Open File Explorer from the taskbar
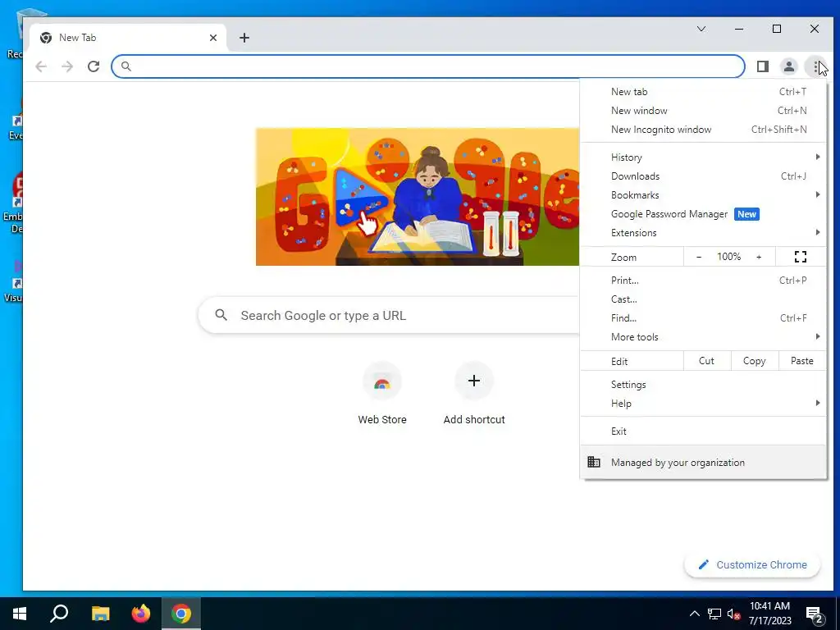840x630 pixels. coord(100,614)
